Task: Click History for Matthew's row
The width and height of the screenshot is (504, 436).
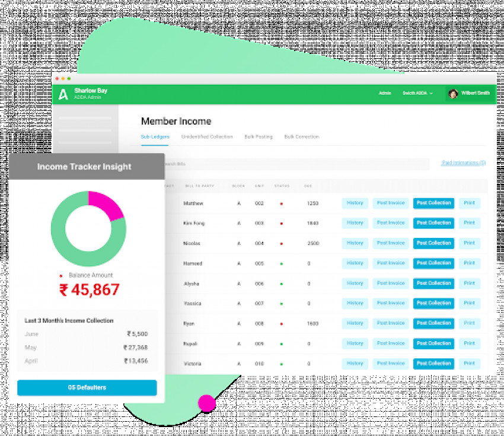Action: [355, 203]
